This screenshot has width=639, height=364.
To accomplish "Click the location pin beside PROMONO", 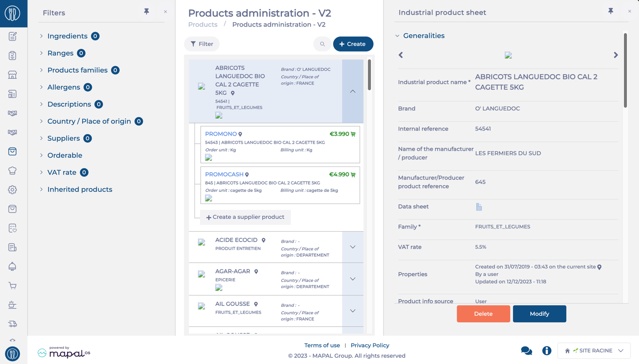I will click(240, 134).
